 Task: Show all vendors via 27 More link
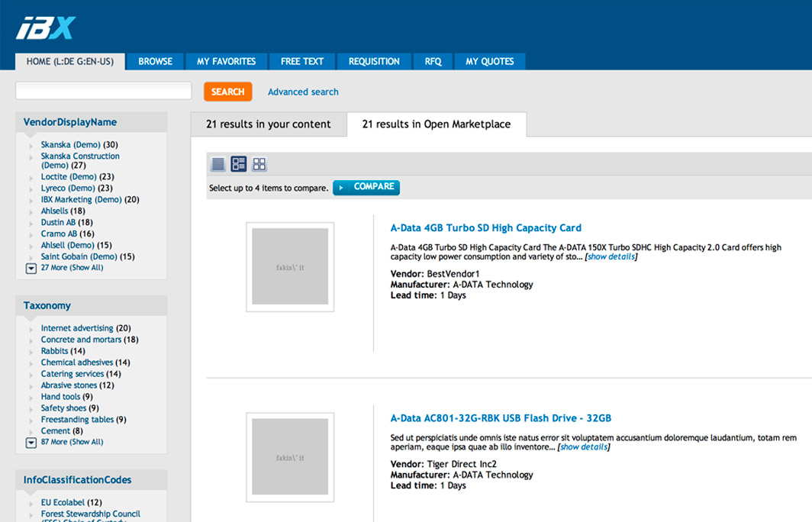tap(72, 268)
